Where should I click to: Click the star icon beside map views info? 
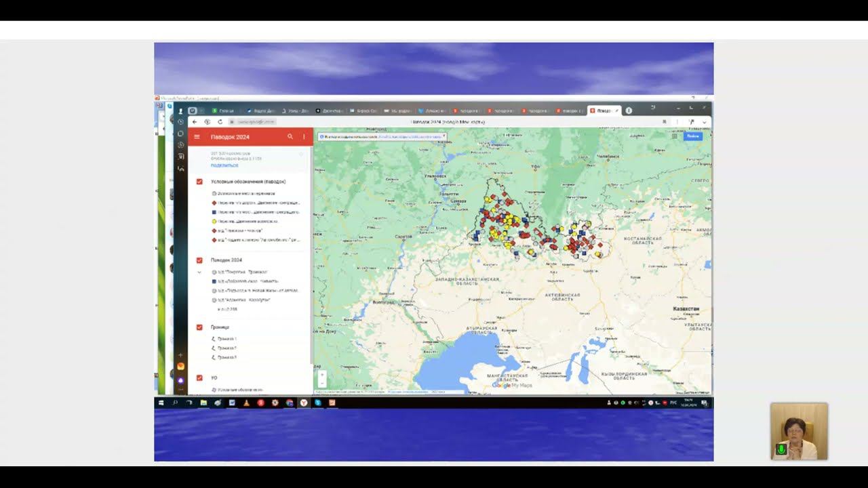point(301,154)
